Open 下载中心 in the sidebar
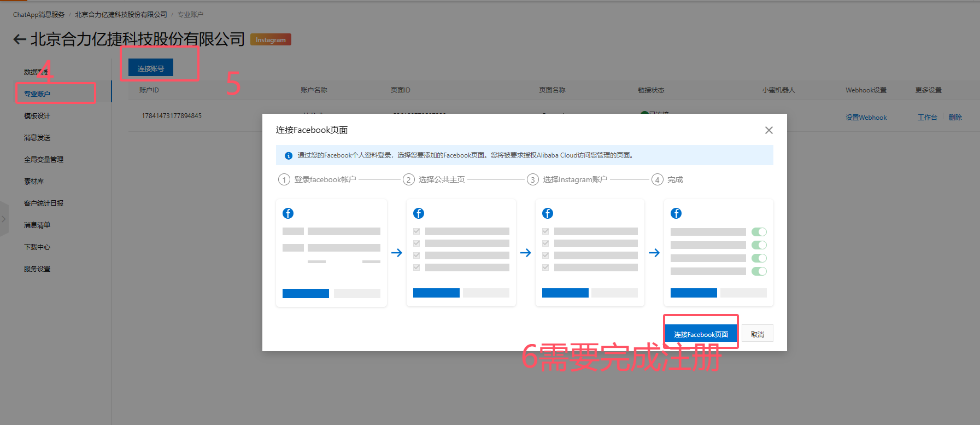This screenshot has width=980, height=425. click(37, 247)
